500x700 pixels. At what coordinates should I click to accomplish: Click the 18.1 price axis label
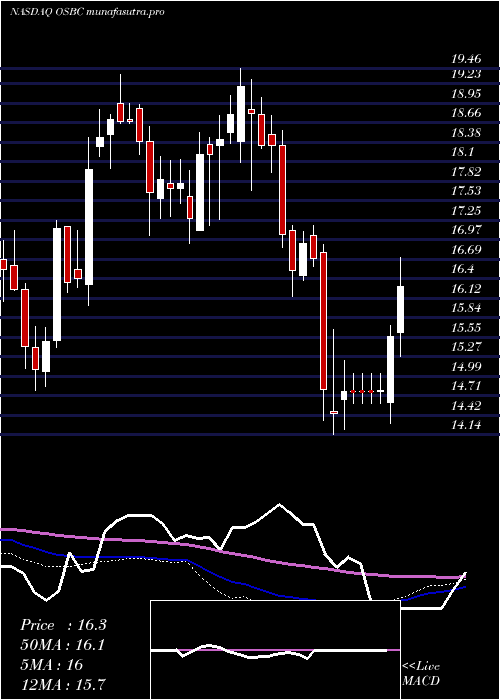click(x=462, y=152)
